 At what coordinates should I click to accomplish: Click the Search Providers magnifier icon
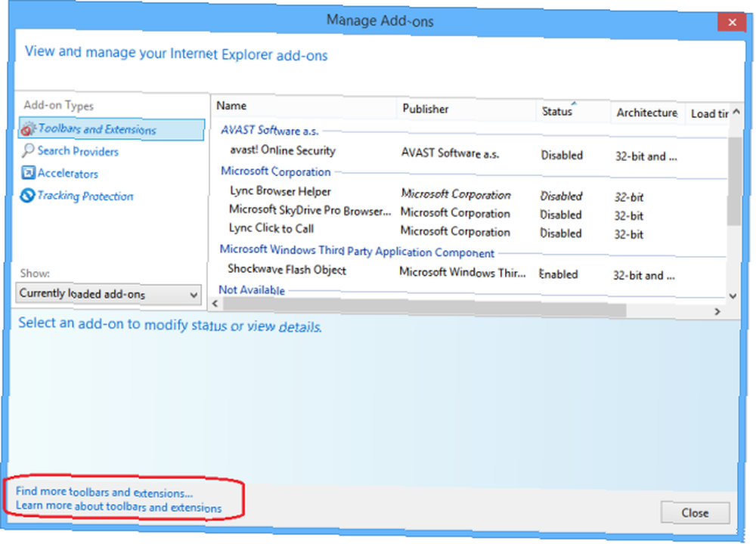[x=28, y=150]
